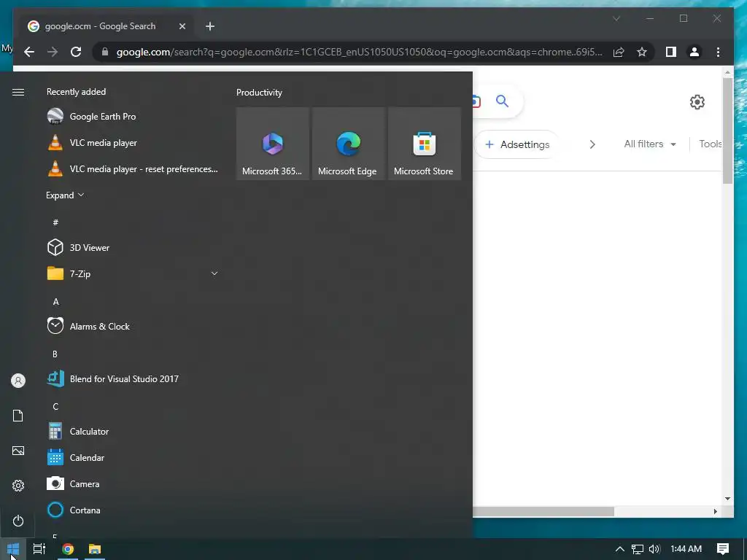
Task: Open the Chrome three-dot menu
Action: click(718, 52)
